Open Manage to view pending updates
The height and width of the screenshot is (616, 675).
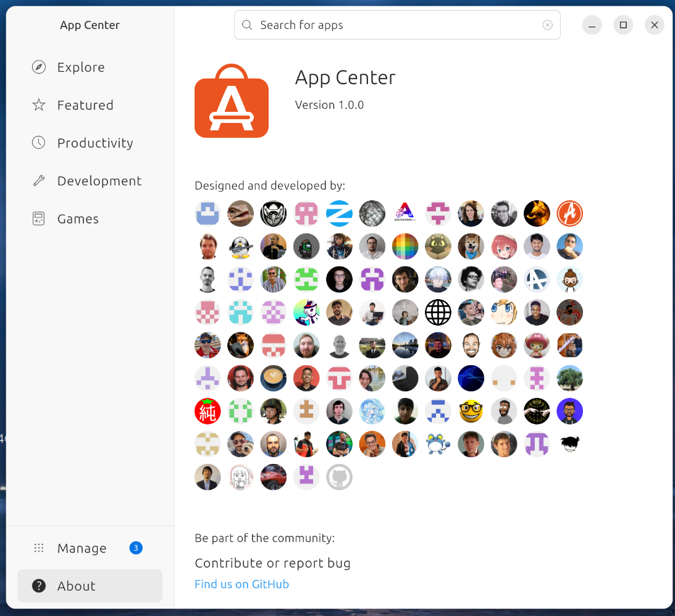click(x=82, y=548)
